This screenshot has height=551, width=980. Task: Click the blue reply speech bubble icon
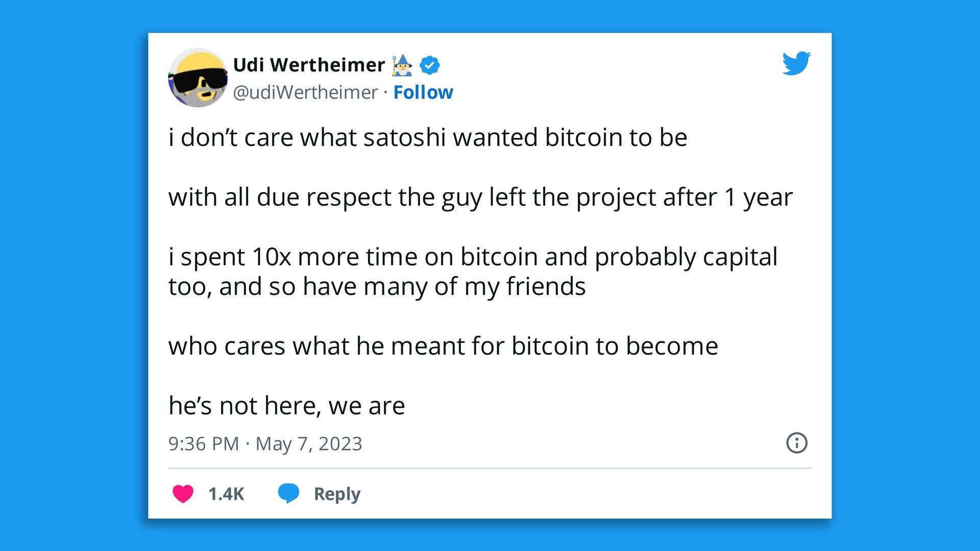pyautogui.click(x=288, y=493)
